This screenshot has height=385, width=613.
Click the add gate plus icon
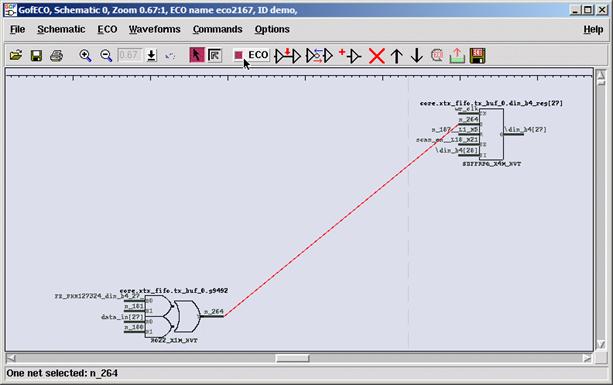(x=350, y=56)
